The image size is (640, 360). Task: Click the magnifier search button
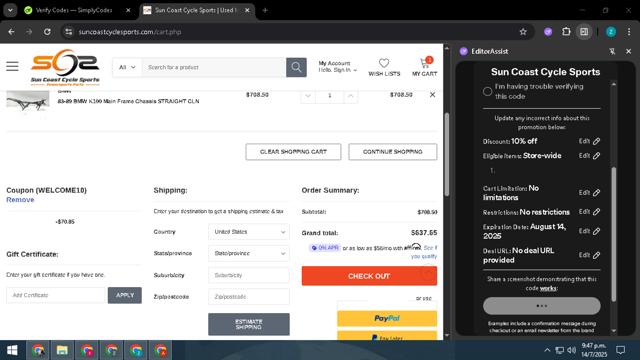[x=296, y=67]
